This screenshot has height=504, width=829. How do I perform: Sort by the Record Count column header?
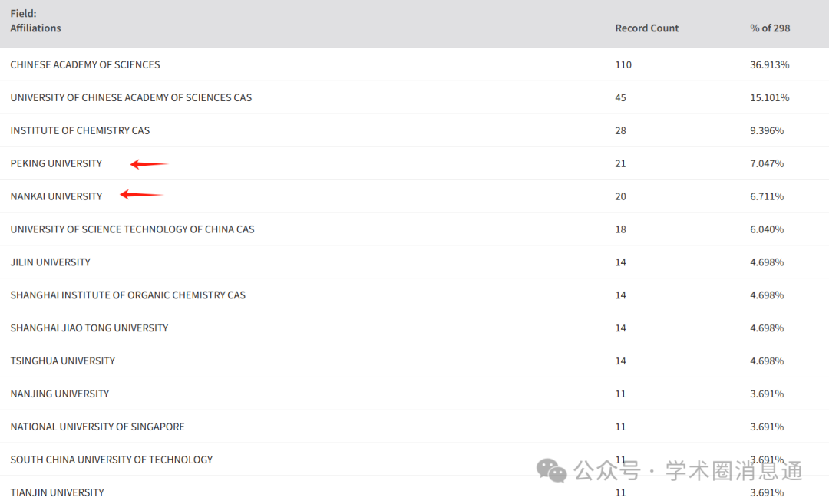pyautogui.click(x=646, y=28)
